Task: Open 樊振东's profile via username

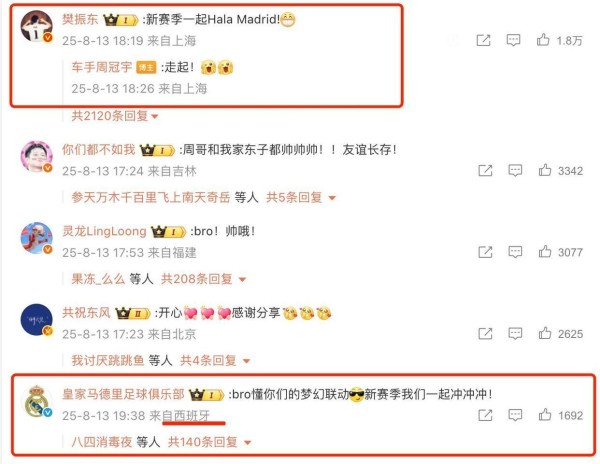Action: (80, 19)
